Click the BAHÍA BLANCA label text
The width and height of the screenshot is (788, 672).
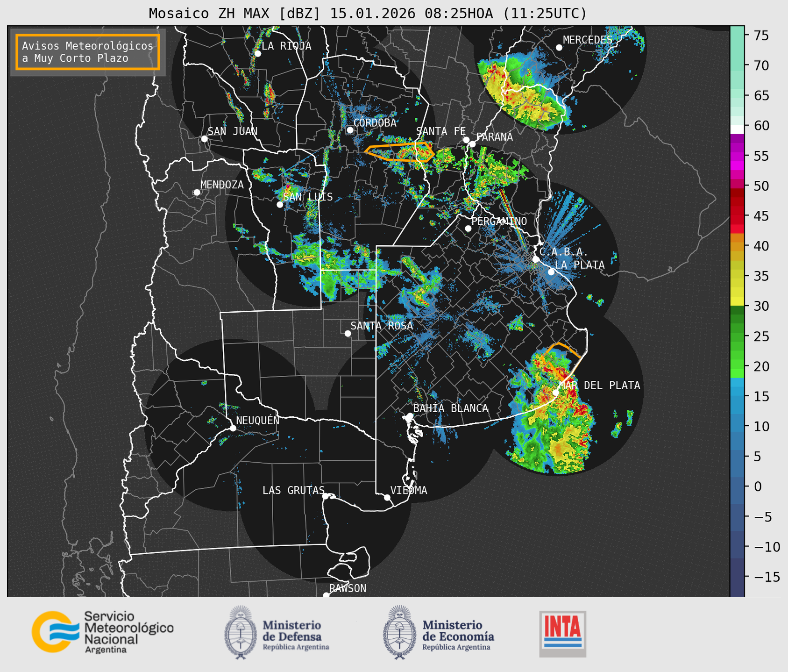click(x=451, y=408)
